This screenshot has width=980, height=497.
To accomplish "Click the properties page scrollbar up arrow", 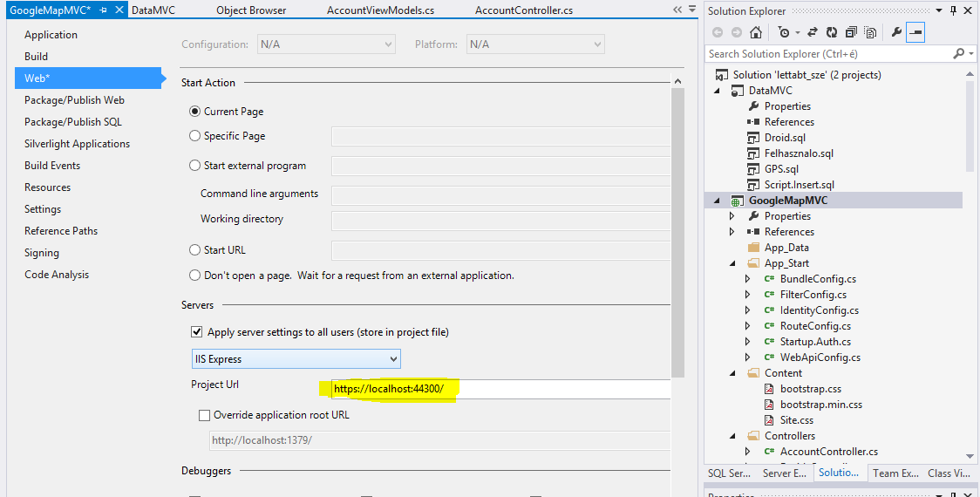I will pyautogui.click(x=677, y=81).
